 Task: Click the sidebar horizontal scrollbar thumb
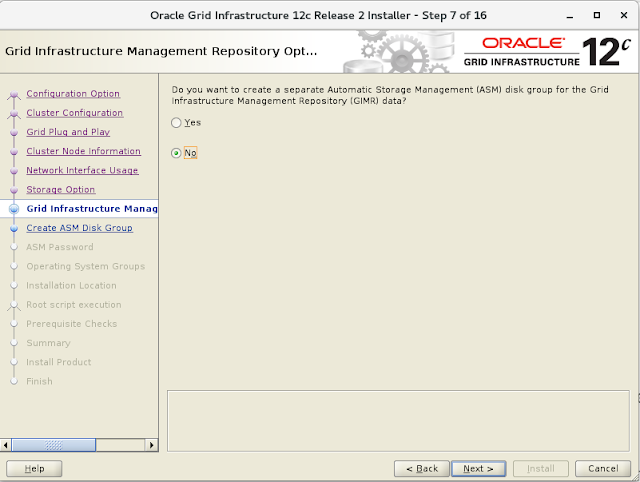(53, 445)
